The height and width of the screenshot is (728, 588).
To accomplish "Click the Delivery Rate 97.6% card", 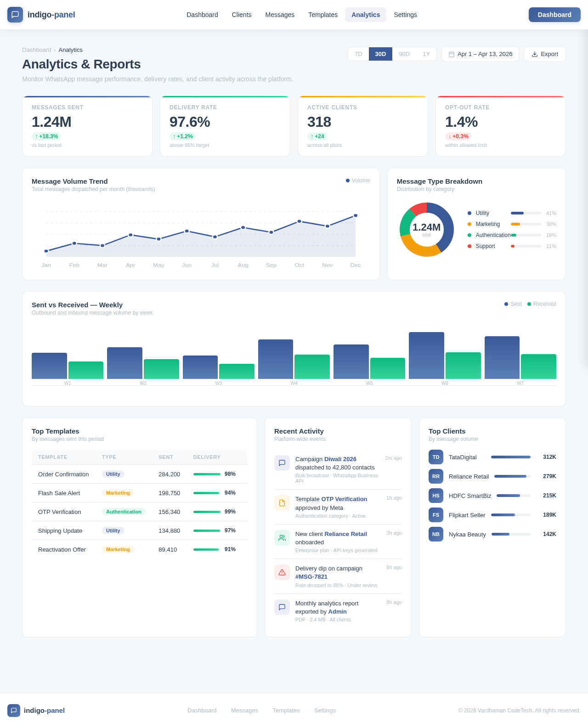I will [x=225, y=126].
